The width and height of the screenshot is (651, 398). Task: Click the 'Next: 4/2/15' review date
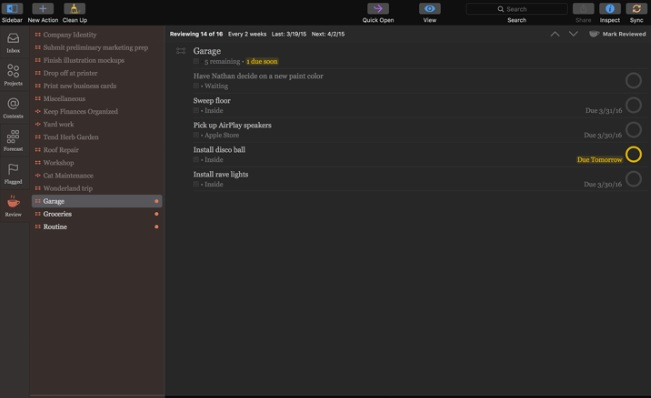coord(328,34)
